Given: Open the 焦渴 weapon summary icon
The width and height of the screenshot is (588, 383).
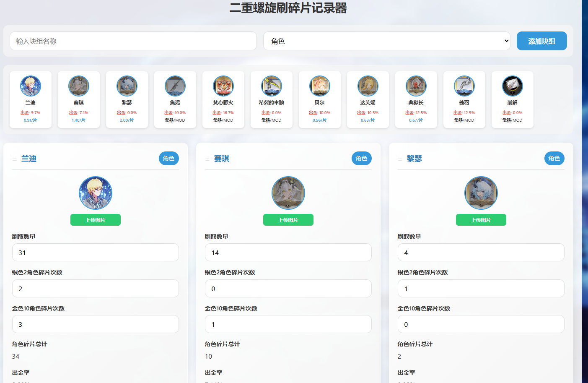Looking at the screenshot, I should tap(175, 86).
